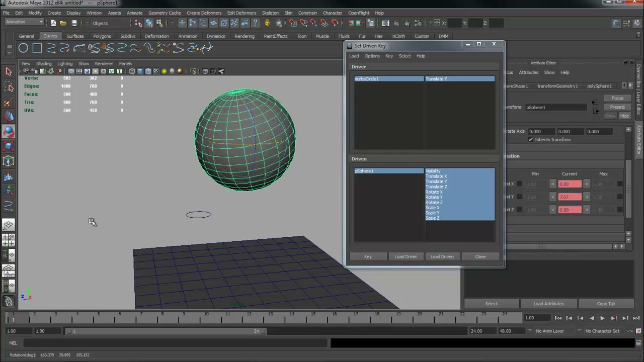Play the animation forward
This screenshot has width=644, height=362.
pyautogui.click(x=602, y=318)
